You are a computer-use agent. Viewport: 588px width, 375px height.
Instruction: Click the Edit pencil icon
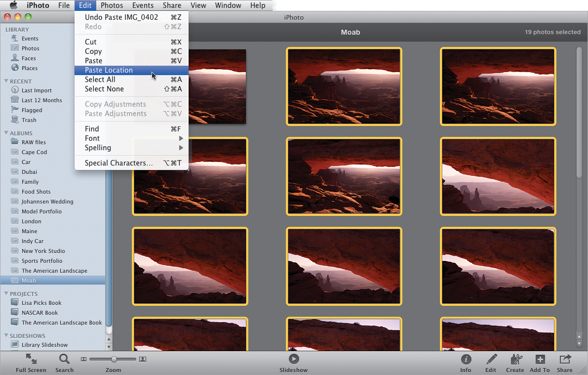coord(491,359)
